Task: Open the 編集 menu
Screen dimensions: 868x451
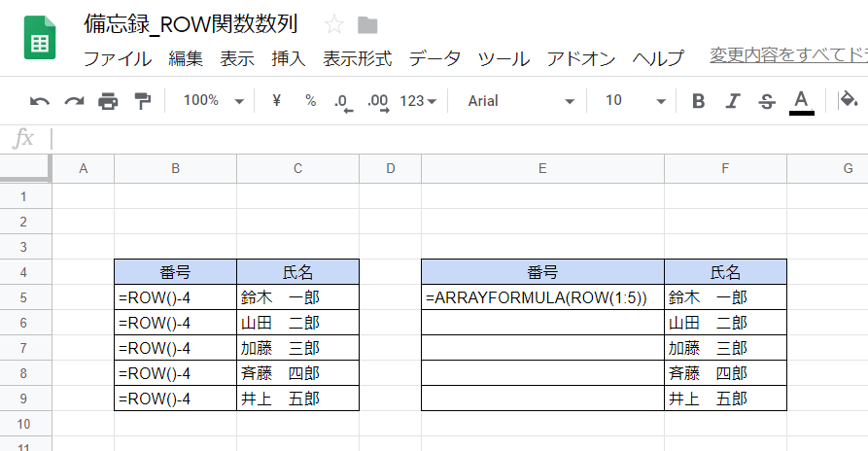Action: coord(186,58)
